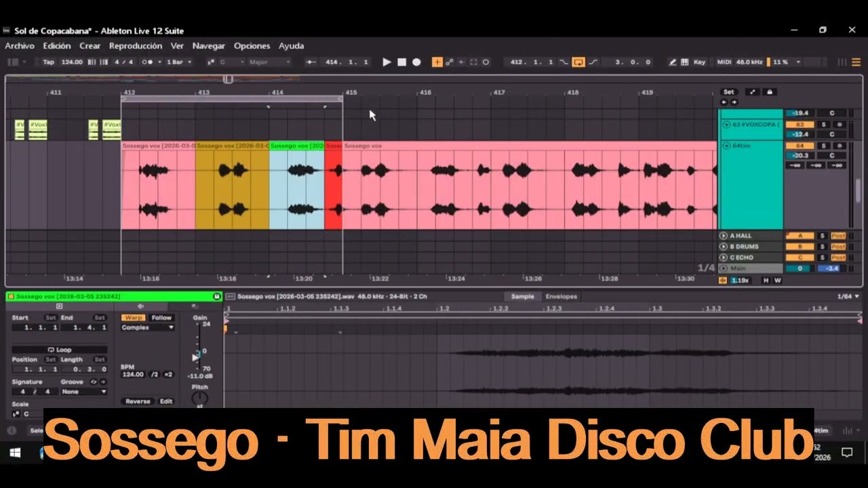This screenshot has height=488, width=868.
Task: Open the root note C dropdown in control bar
Action: click(x=231, y=62)
